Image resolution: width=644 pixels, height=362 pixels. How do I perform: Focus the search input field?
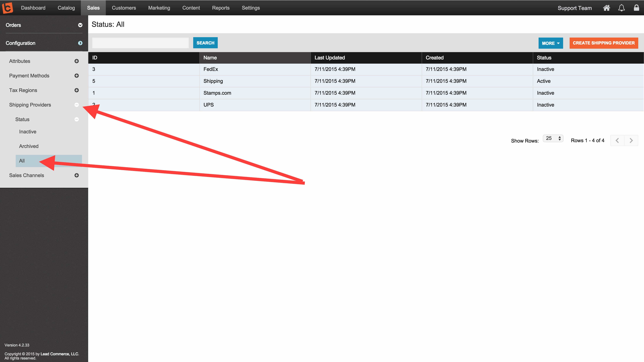tap(140, 43)
